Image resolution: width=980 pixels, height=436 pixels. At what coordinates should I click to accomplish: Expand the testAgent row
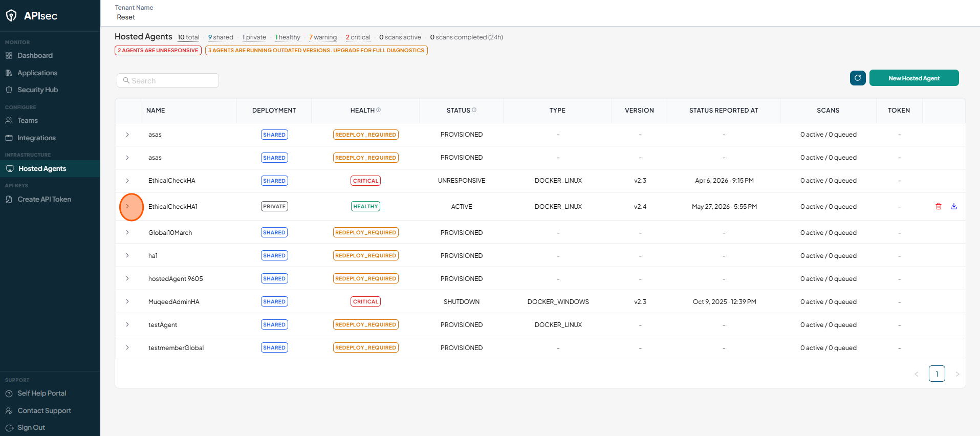(x=127, y=324)
